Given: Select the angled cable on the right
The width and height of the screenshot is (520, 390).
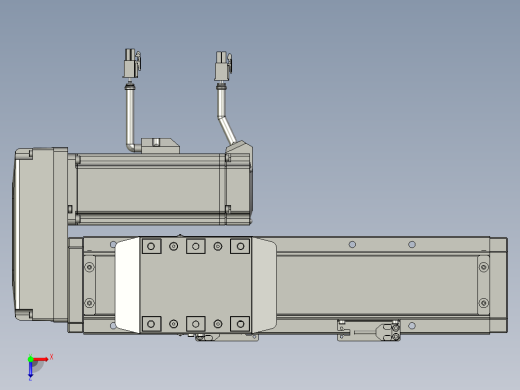Looking at the screenshot, I should pos(226,115).
